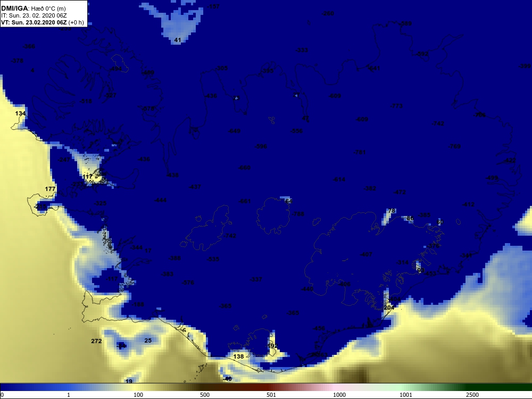Screen dimensions: 532x399
Task: Select the '177' value on the map
Action: click(50, 189)
